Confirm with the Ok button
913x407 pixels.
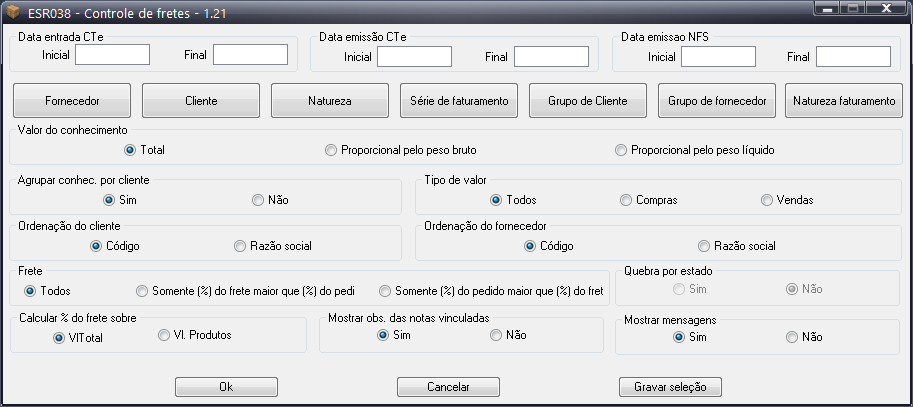[226, 387]
